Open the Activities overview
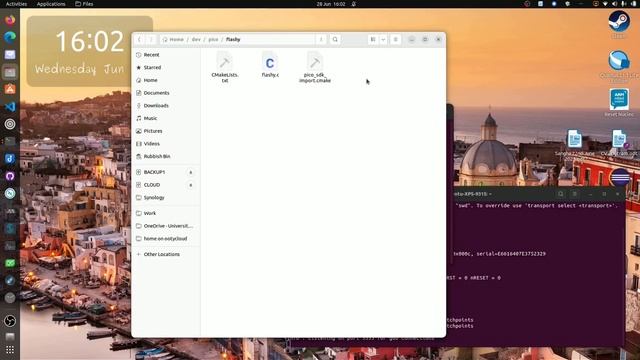Viewport: 640px width, 360px height. pyautogui.click(x=16, y=4)
